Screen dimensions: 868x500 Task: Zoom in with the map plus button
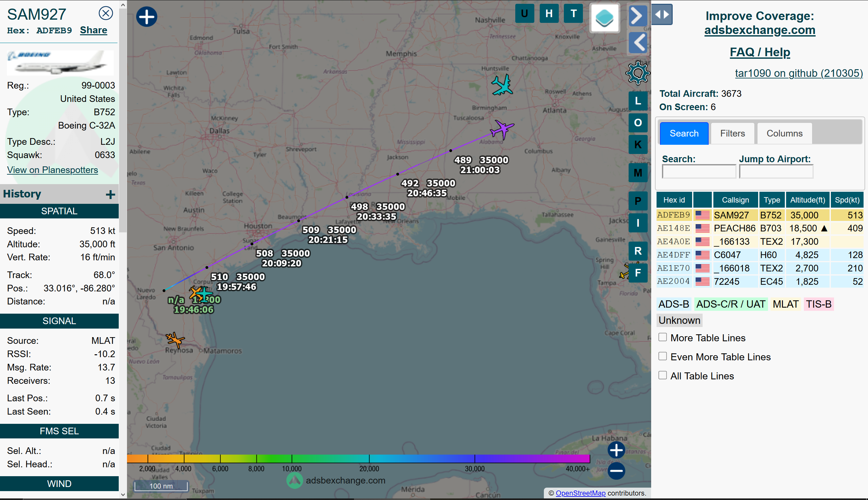(616, 450)
